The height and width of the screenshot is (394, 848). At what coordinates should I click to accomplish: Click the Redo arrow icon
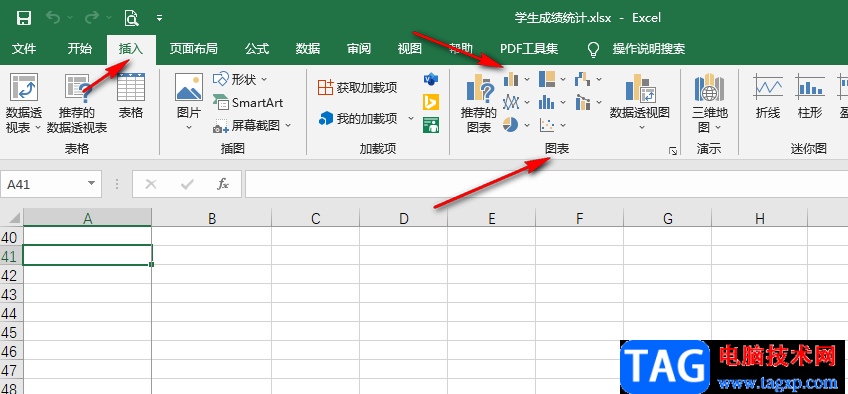[x=92, y=18]
